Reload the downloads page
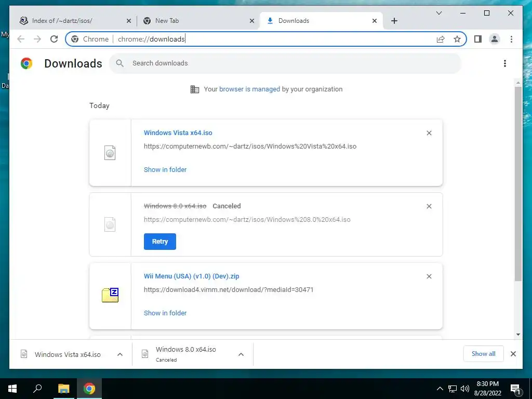Viewport: 532px width, 399px height. (x=54, y=39)
